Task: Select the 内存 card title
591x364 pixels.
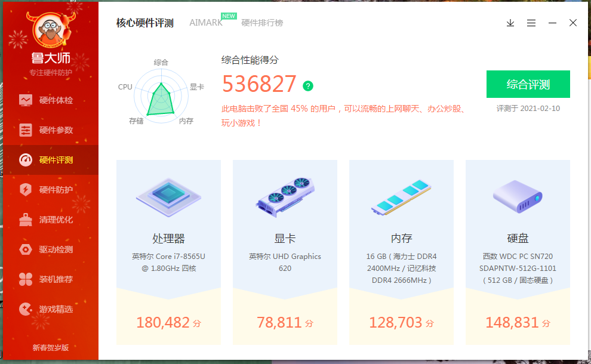Action: pos(401,239)
